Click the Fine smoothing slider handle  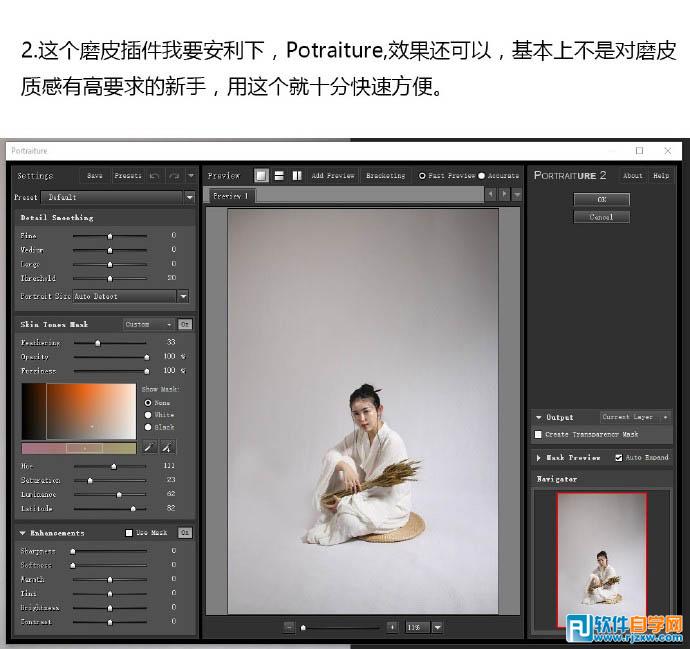[110, 236]
